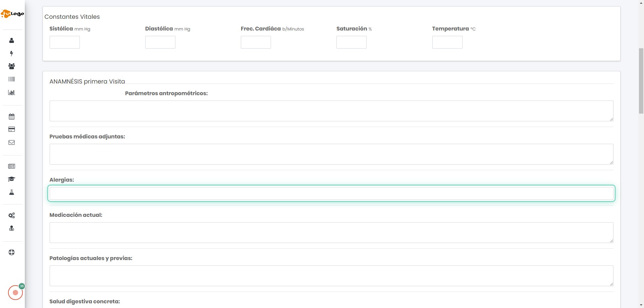Open the doctor user icon
Image resolution: width=644 pixels, height=308 pixels.
12,229
